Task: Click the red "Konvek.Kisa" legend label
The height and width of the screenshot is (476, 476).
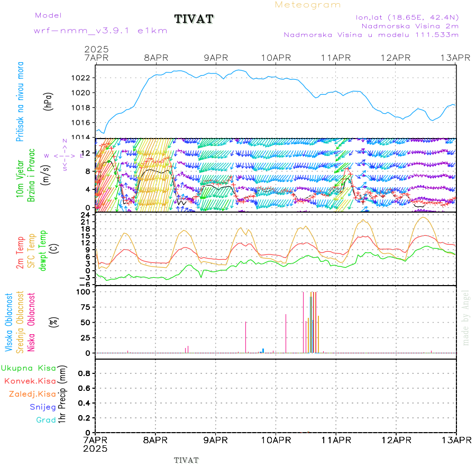Action: tap(30, 381)
